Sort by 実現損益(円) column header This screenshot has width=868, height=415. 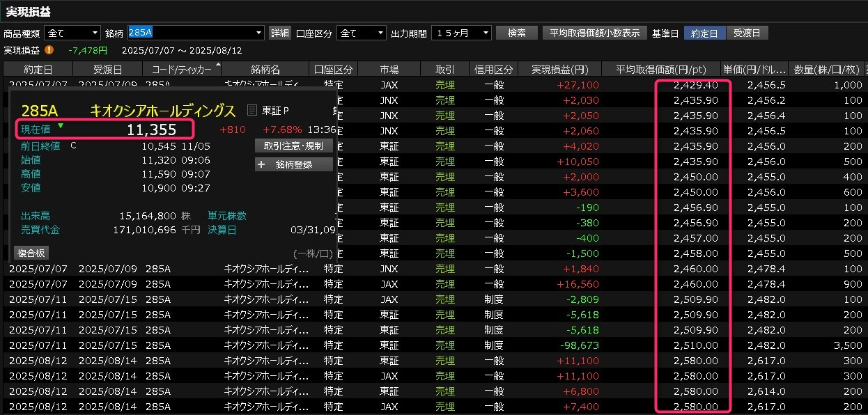[559, 69]
